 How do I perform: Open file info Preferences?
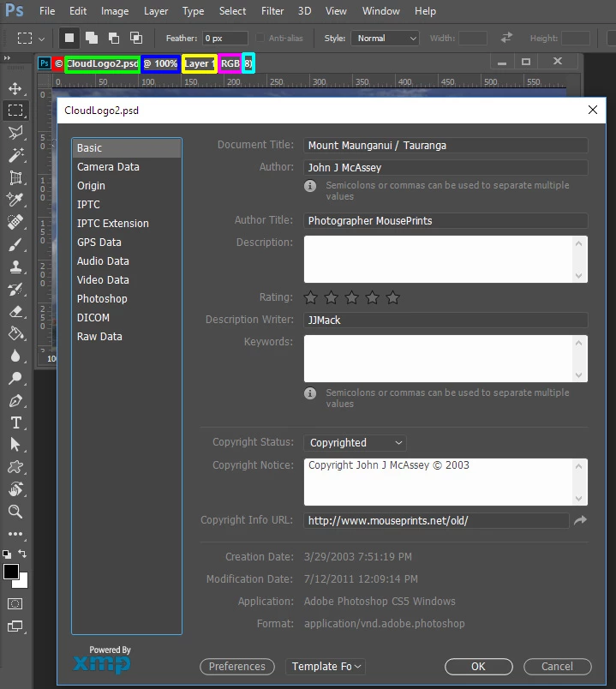coord(237,666)
